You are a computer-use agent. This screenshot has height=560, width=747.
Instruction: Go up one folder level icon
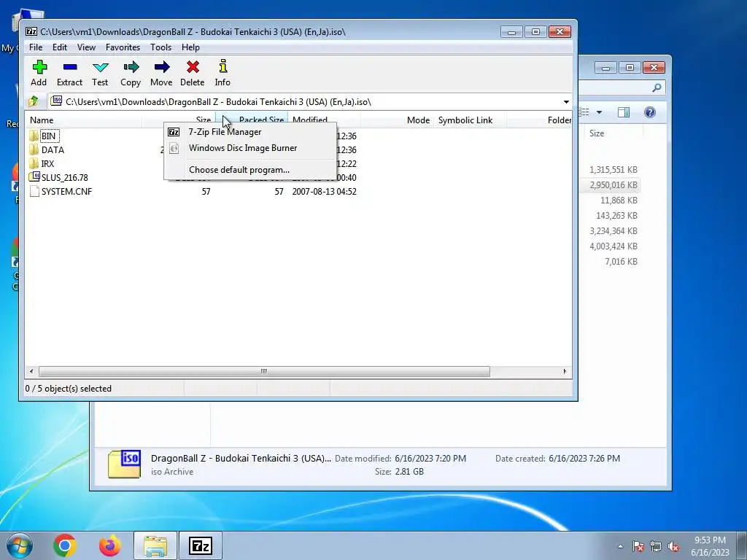[x=34, y=101]
